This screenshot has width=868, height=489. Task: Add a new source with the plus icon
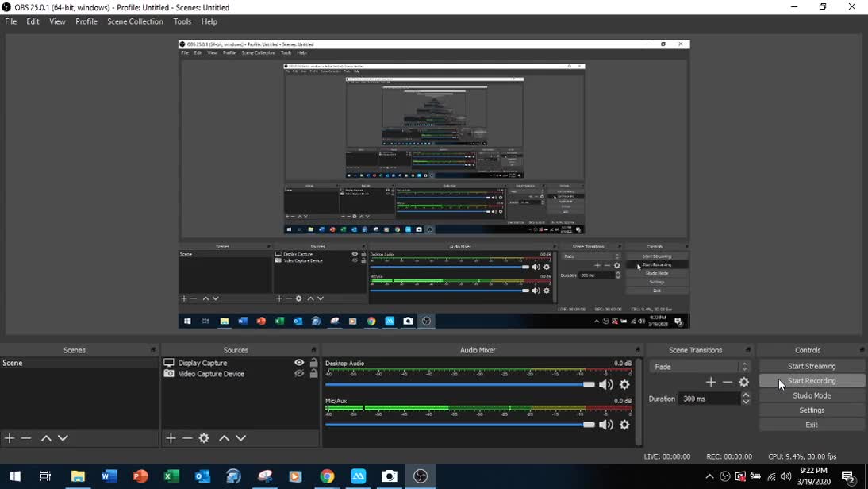(171, 438)
